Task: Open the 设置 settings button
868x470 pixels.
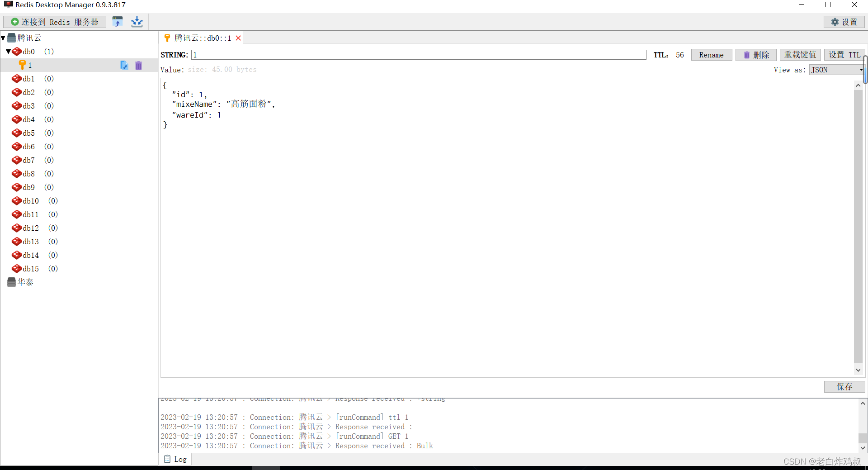Action: click(844, 22)
